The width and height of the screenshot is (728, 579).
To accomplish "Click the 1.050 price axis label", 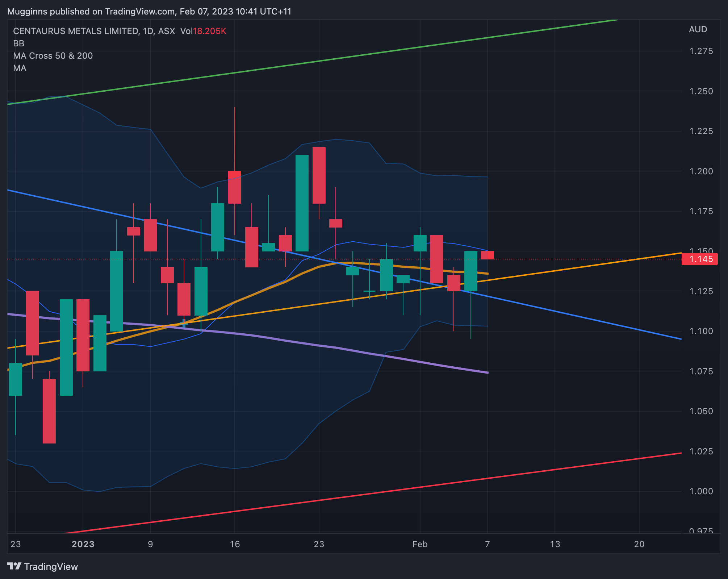I will [x=701, y=411].
